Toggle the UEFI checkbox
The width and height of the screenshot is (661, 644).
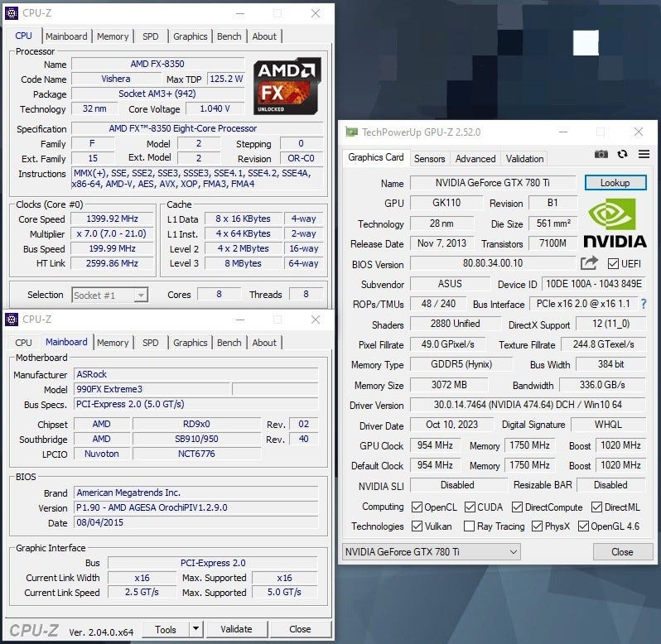[x=613, y=264]
